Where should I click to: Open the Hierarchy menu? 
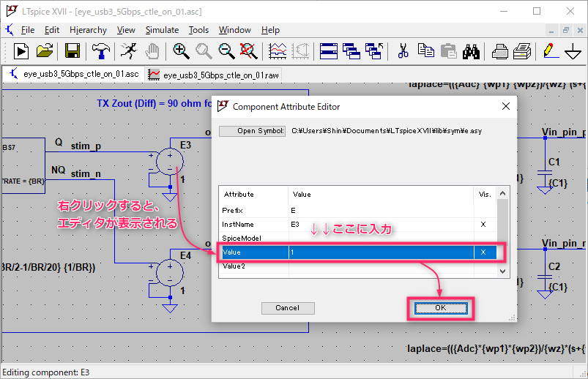88,30
